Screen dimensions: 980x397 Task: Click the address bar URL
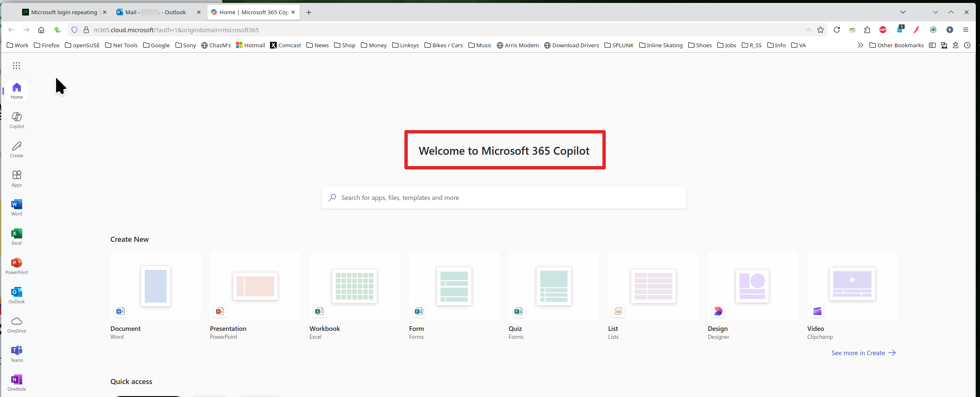tap(176, 30)
